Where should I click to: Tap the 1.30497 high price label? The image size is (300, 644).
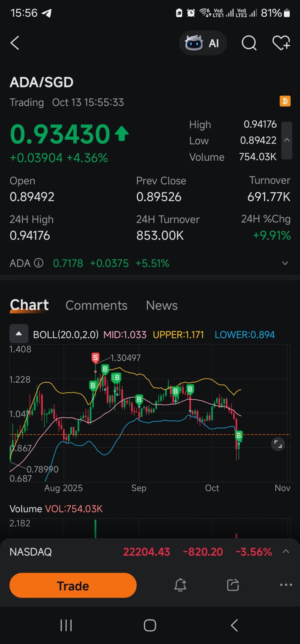pyautogui.click(x=126, y=358)
